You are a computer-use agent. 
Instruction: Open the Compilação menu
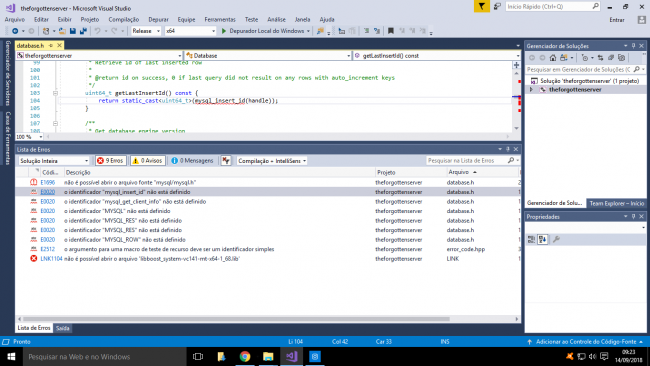(x=124, y=19)
